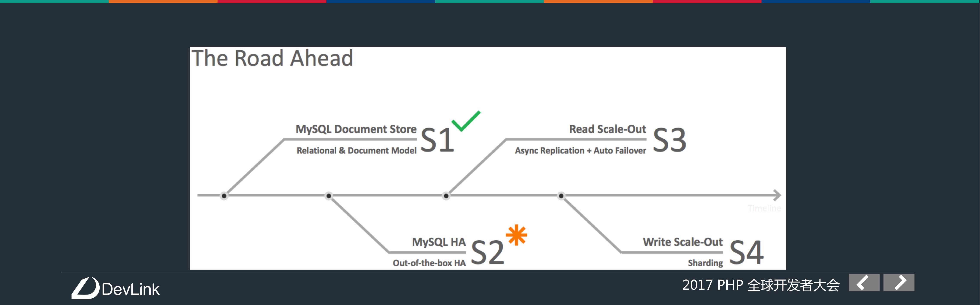980x305 pixels.
Task: Click the S3 milestone label
Action: coord(670,140)
